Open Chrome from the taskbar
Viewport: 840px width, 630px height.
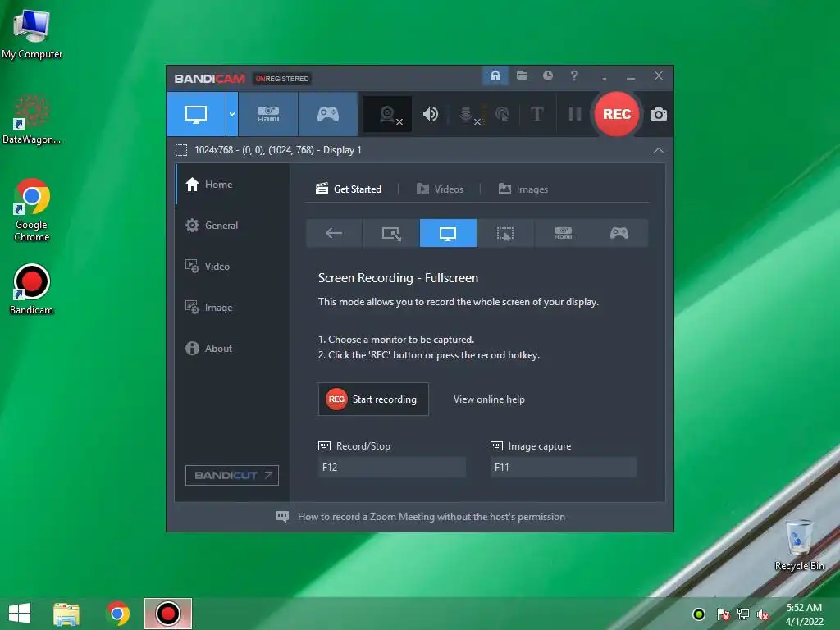117,614
